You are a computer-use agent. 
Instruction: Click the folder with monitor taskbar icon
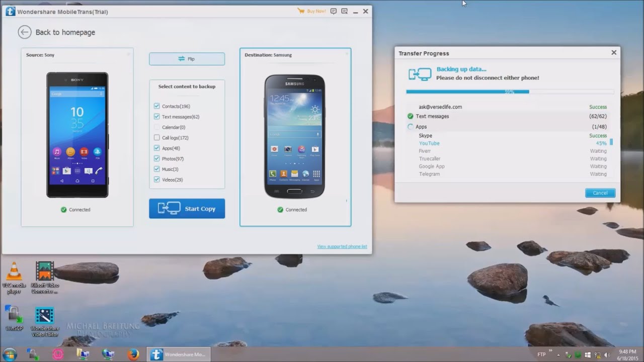(83, 354)
